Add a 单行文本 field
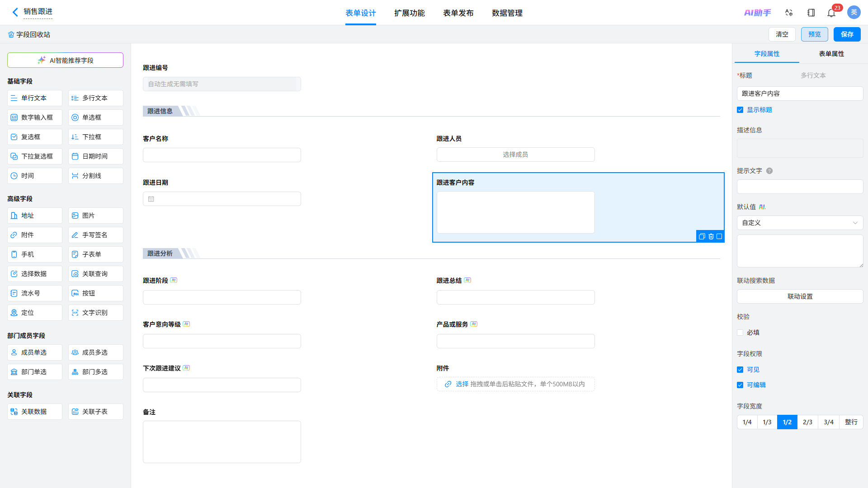Image resolution: width=868 pixels, height=488 pixels. pyautogui.click(x=35, y=98)
